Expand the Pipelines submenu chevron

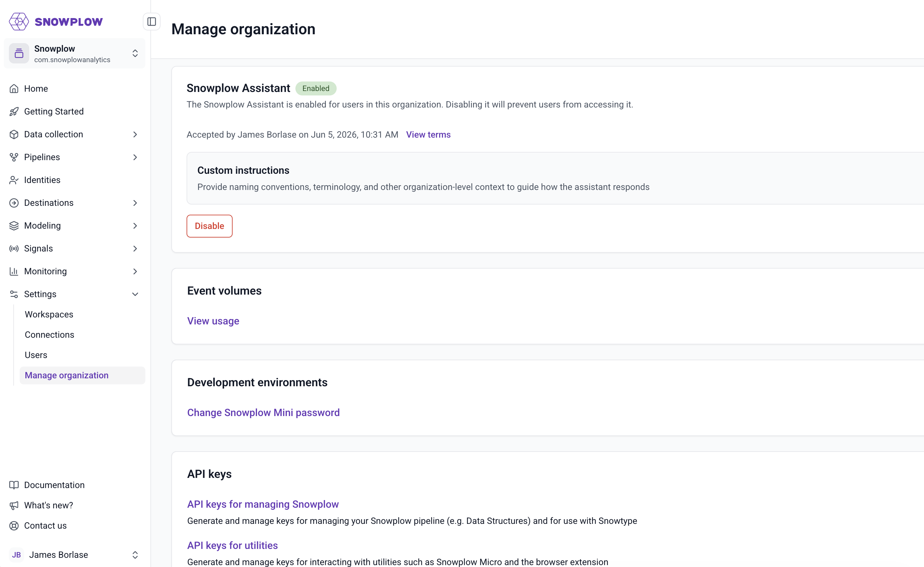pos(135,158)
